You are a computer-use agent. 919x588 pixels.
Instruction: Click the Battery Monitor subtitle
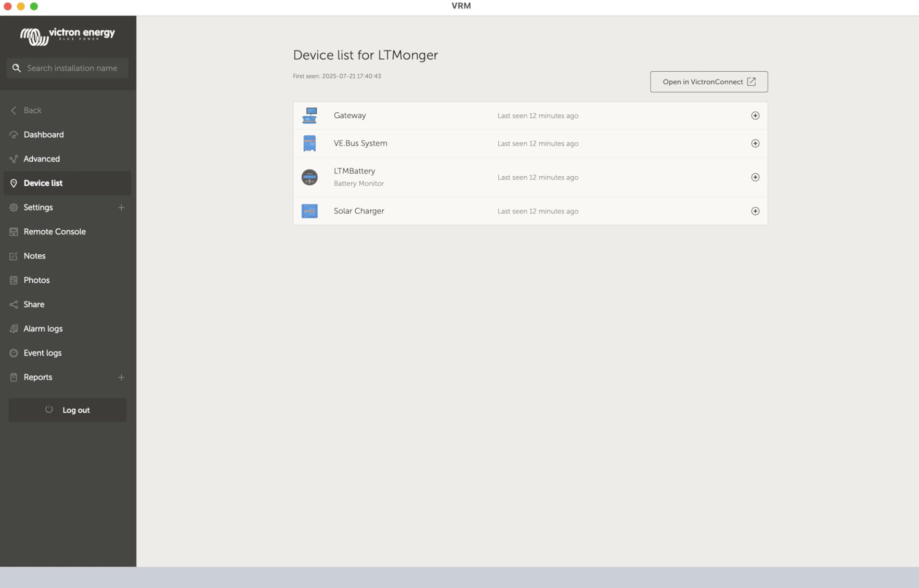(x=359, y=184)
